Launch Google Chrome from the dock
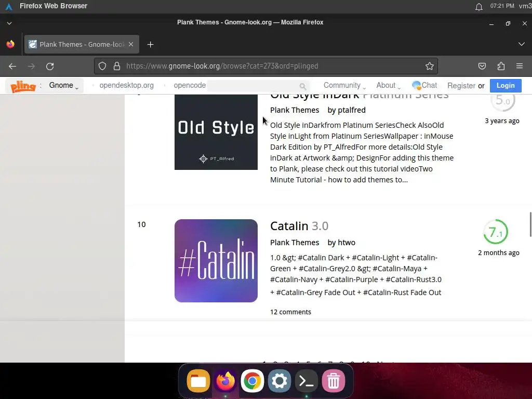532x399 pixels. coord(252,381)
